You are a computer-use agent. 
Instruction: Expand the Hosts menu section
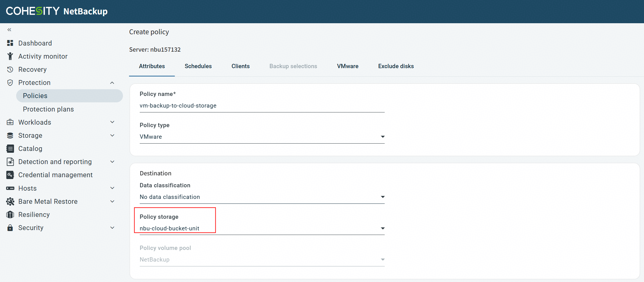[112, 188]
